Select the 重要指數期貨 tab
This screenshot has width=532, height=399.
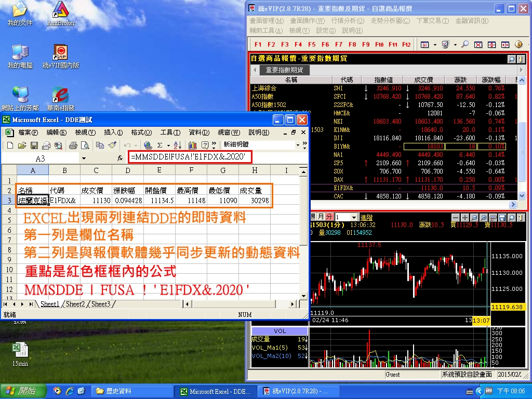tap(284, 70)
